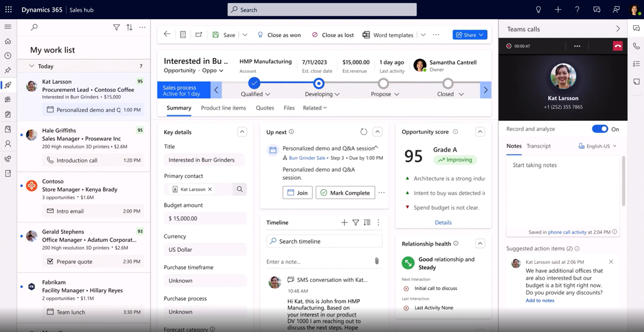Open the Share dropdown button
Image resolution: width=644 pixels, height=332 pixels.
click(470, 35)
